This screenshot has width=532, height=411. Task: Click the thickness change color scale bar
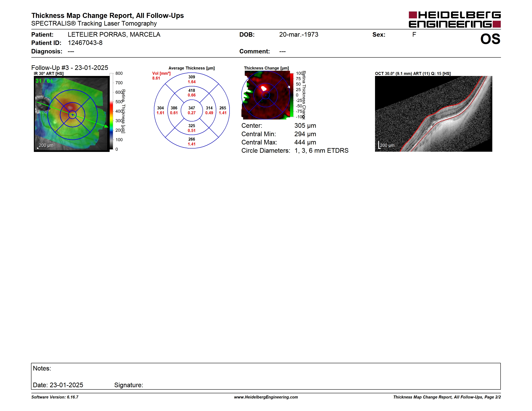click(292, 95)
